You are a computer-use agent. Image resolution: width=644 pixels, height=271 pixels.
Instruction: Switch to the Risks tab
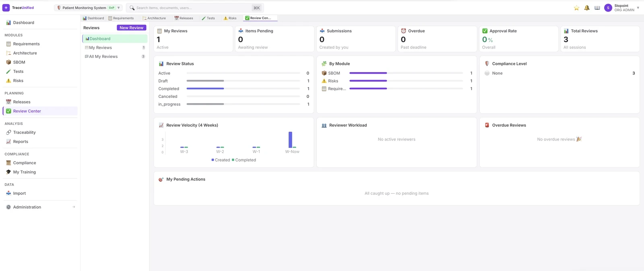point(230,18)
